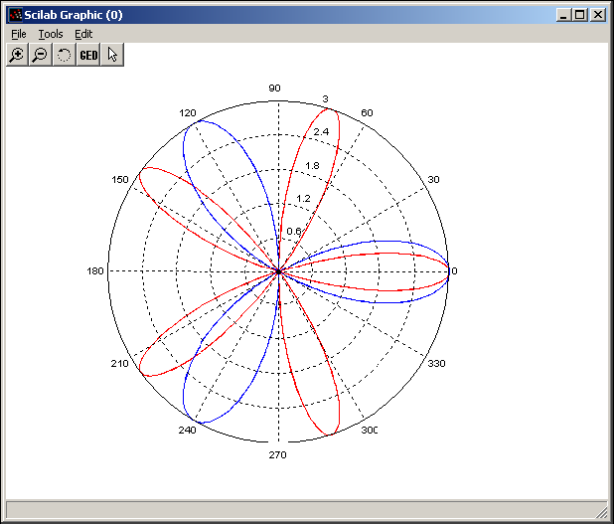Activate the 3D rotation tool

coord(64,55)
